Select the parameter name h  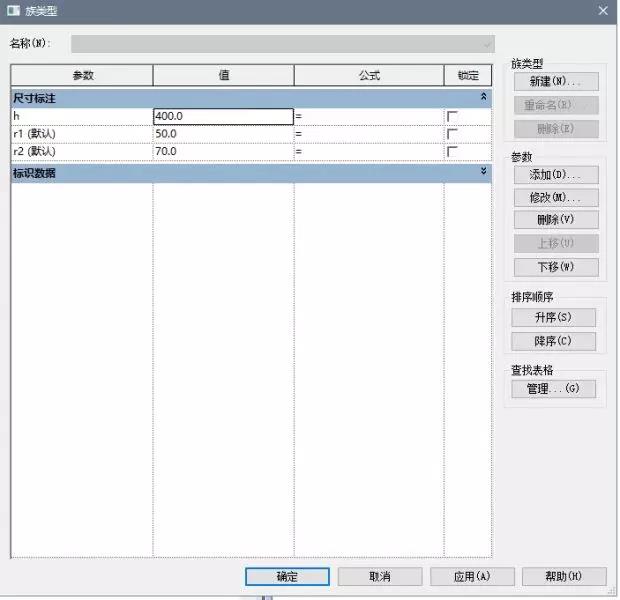point(82,116)
